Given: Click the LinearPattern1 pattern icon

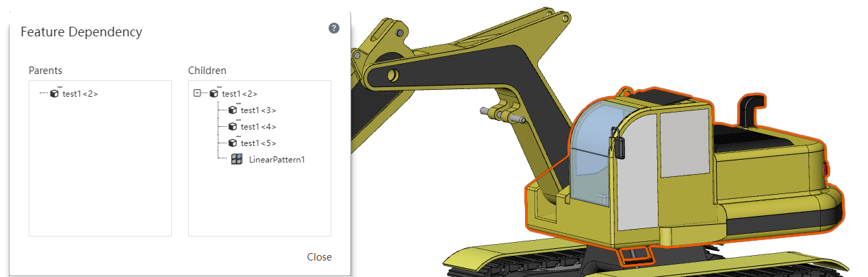Looking at the screenshot, I should point(237,160).
